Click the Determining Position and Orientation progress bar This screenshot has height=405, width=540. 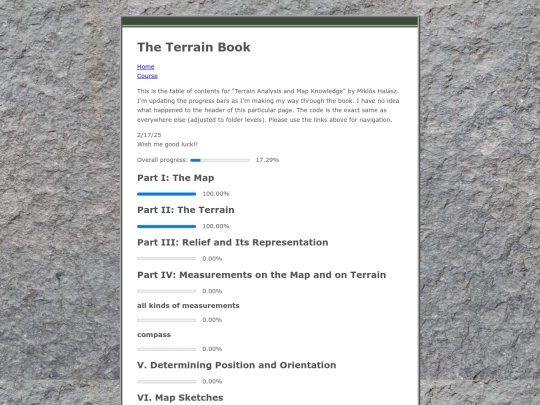[167, 381]
